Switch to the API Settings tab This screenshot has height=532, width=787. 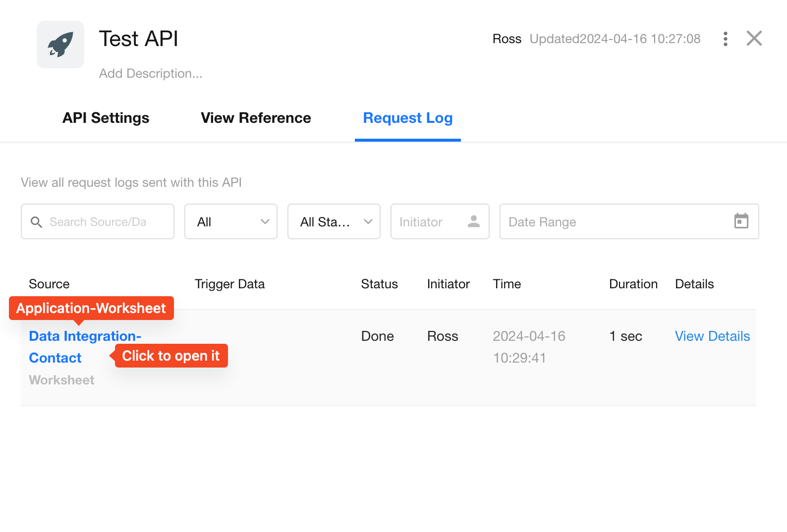pos(106,118)
